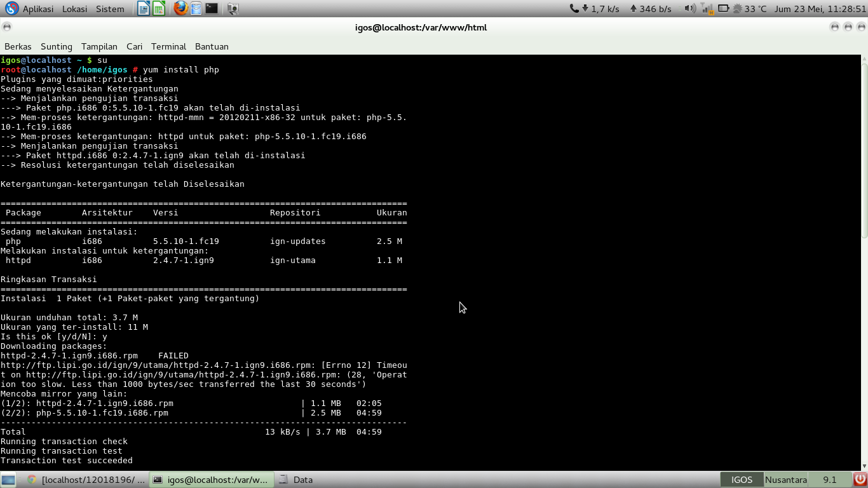Click the 'Transaction test succeeded' line

67,461
